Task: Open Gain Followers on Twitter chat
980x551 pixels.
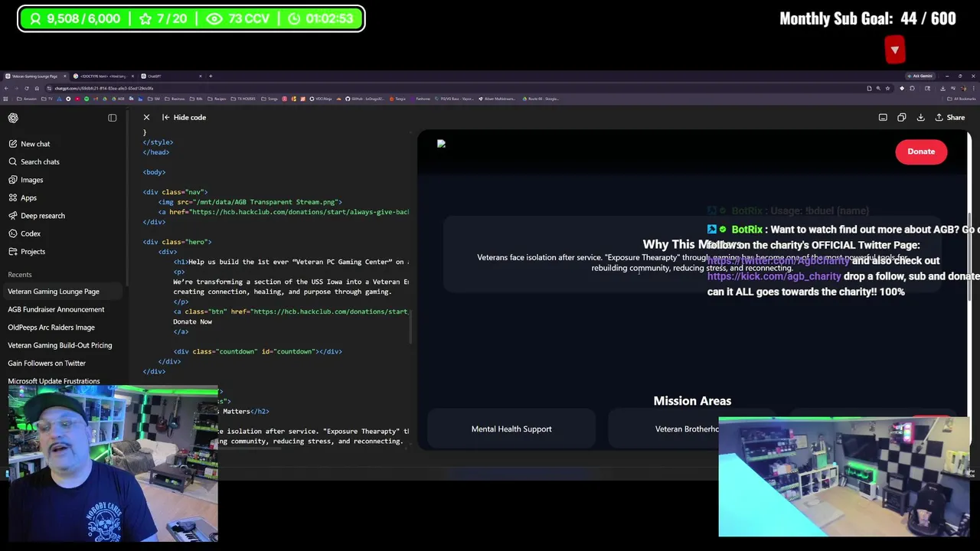Action: [47, 363]
